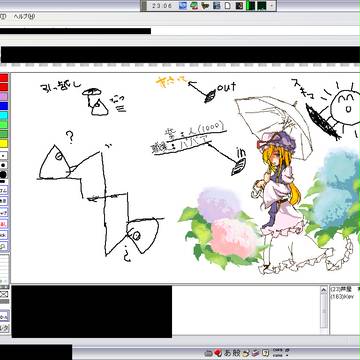Pick the blue color swatch
Image resolution: width=360 pixels, height=360 pixels.
[3, 106]
